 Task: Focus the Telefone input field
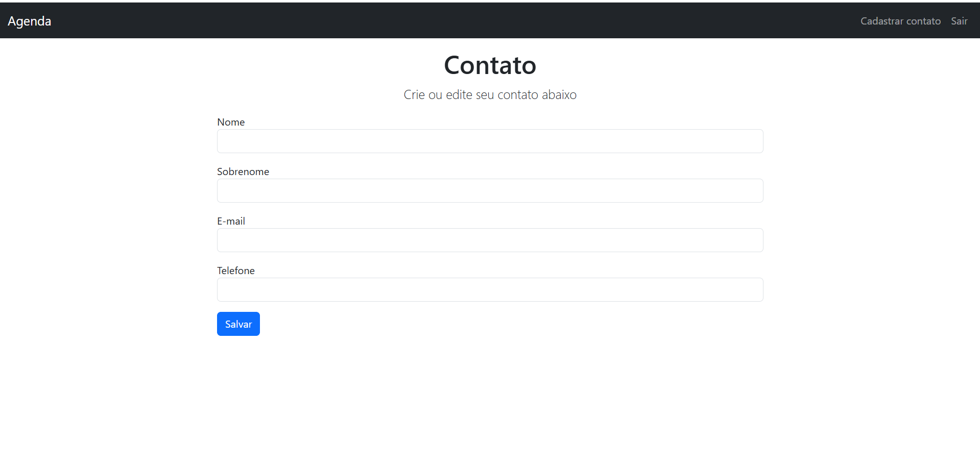pyautogui.click(x=490, y=290)
